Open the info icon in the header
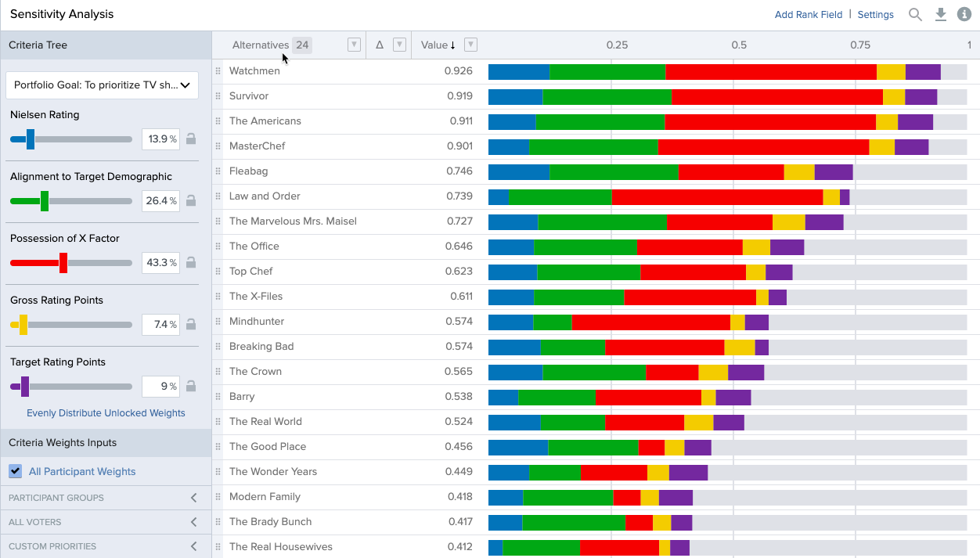This screenshot has width=980, height=558. click(x=964, y=14)
